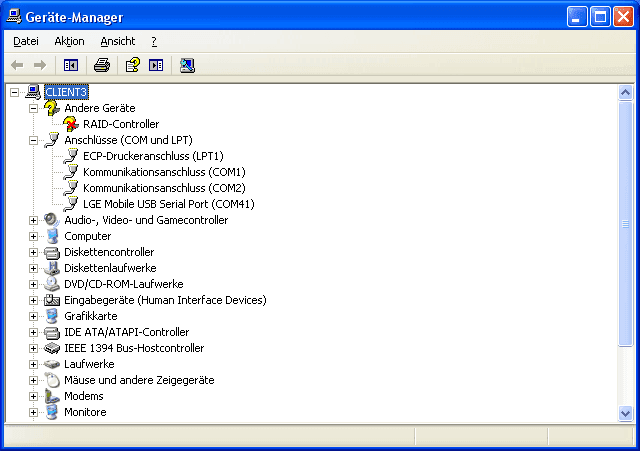Select Kommunikationsanschluss (COM1)
Viewport: 640px width, 451px height.
click(x=164, y=172)
